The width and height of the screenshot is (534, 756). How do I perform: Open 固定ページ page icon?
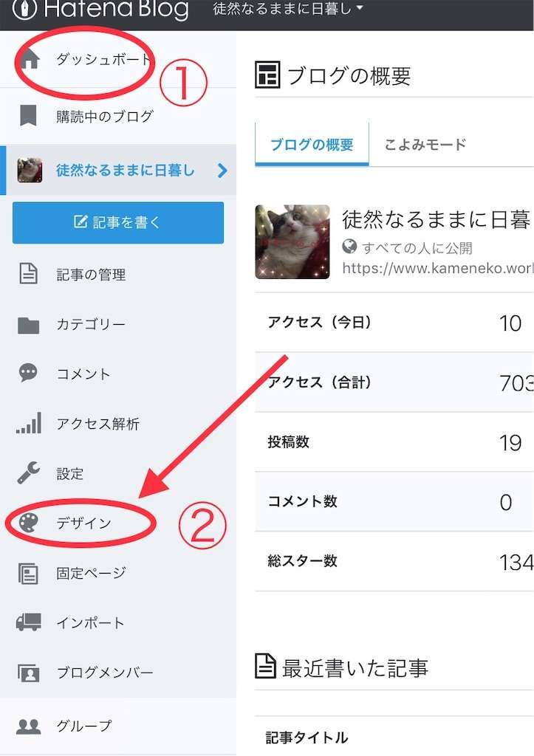[x=28, y=574]
